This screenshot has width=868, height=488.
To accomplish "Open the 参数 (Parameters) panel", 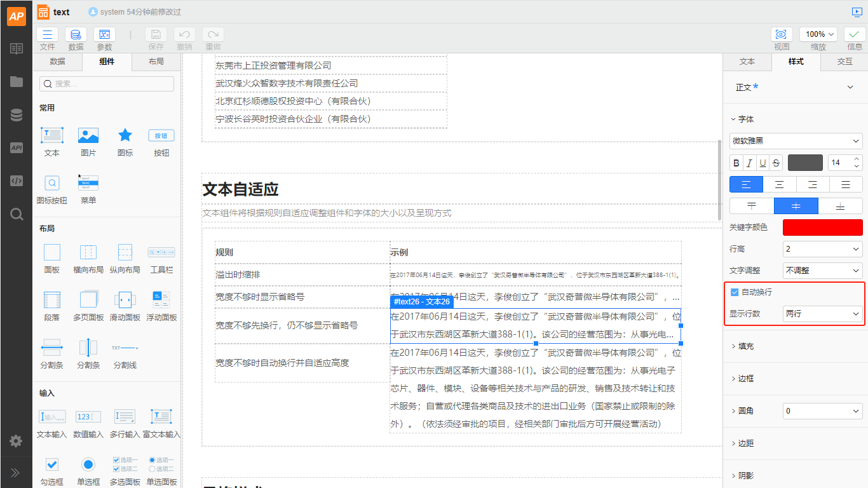I will pyautogui.click(x=104, y=35).
